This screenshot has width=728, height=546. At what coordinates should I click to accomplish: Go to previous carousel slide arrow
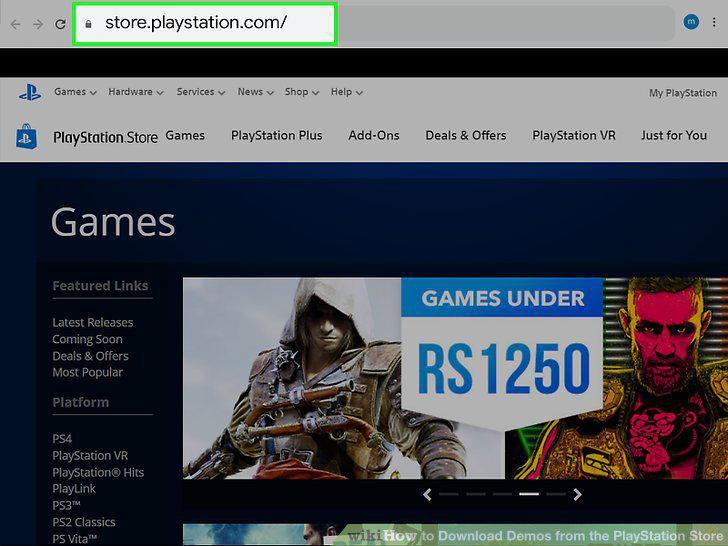pos(427,494)
